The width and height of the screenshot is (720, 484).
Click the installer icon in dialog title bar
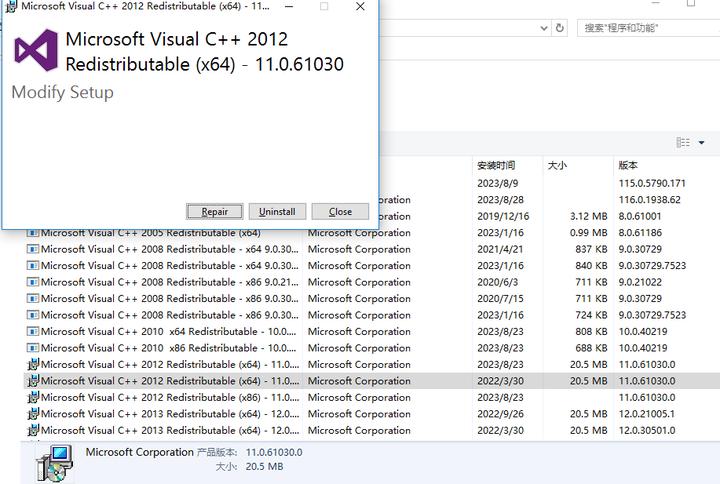pos(11,6)
